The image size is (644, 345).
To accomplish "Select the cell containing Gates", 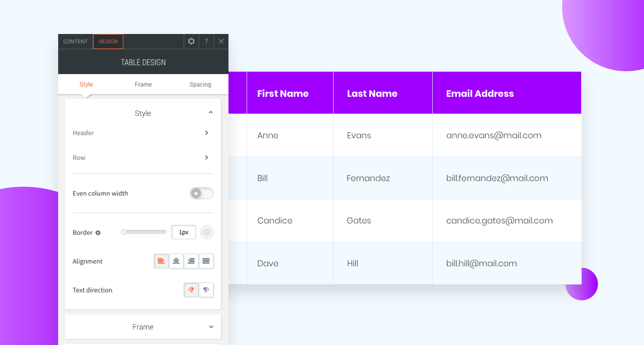I will tap(383, 221).
